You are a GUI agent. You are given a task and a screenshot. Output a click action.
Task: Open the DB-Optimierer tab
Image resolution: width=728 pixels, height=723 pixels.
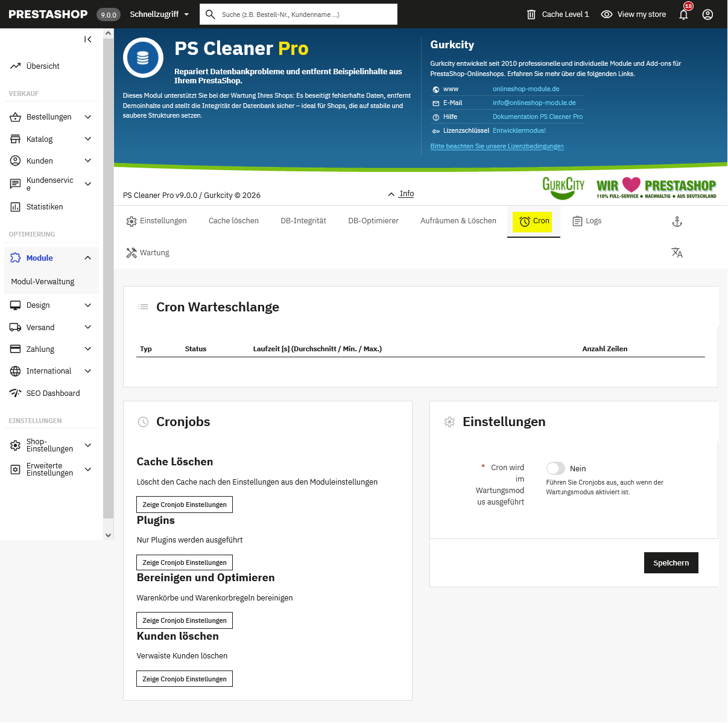373,221
